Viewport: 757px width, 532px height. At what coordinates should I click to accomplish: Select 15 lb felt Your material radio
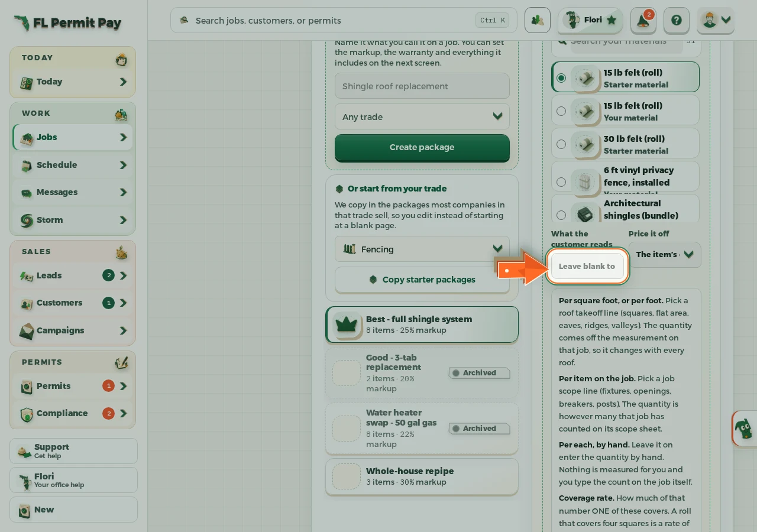click(x=561, y=111)
